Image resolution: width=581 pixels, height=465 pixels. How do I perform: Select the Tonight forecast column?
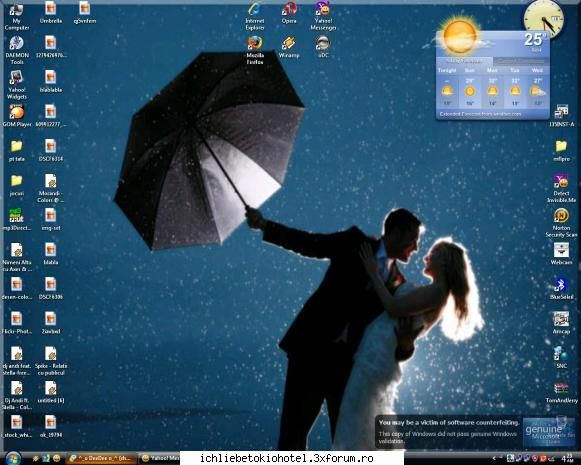click(447, 87)
